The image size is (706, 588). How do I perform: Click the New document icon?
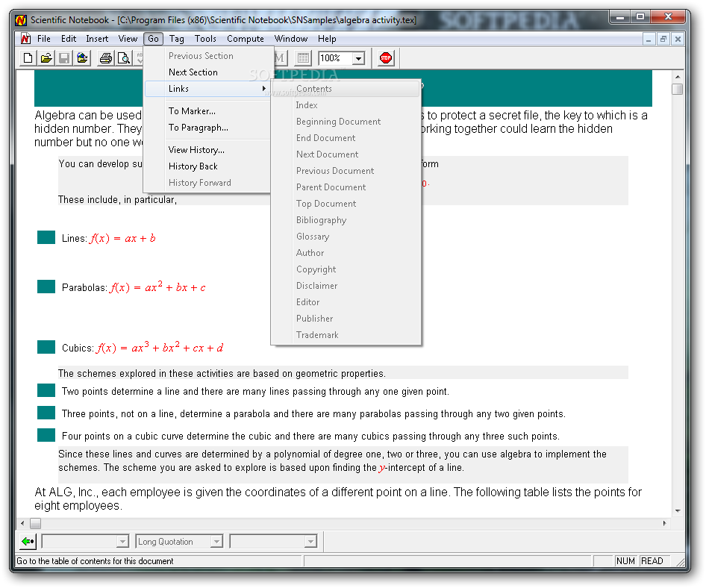[28, 58]
